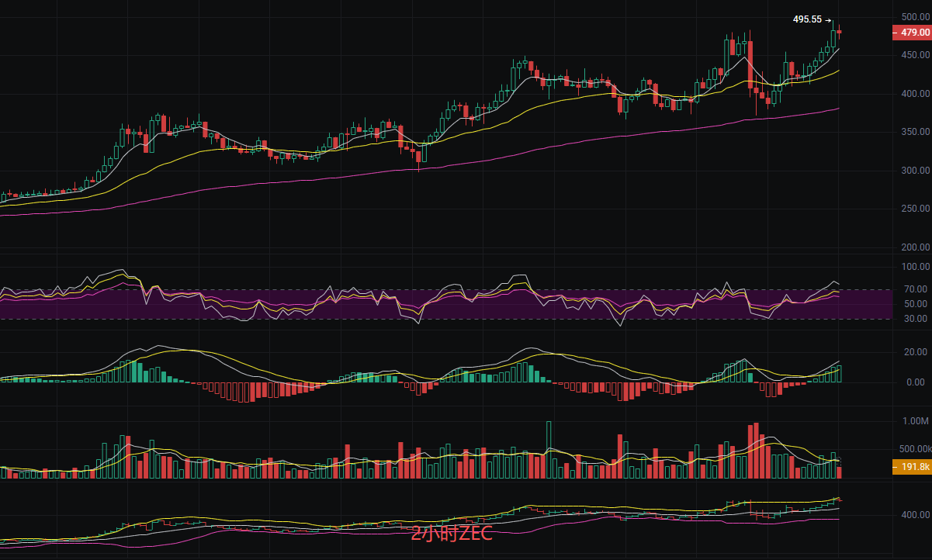The width and height of the screenshot is (932, 560).
Task: Click the 1.00M volume axis label
Action: click(916, 421)
